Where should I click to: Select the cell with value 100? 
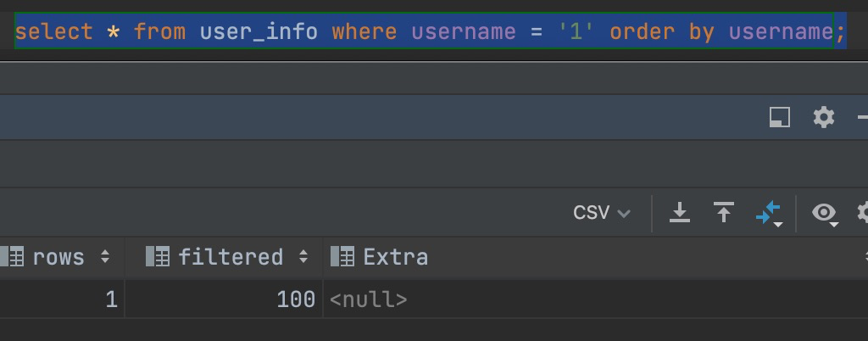[x=296, y=299]
